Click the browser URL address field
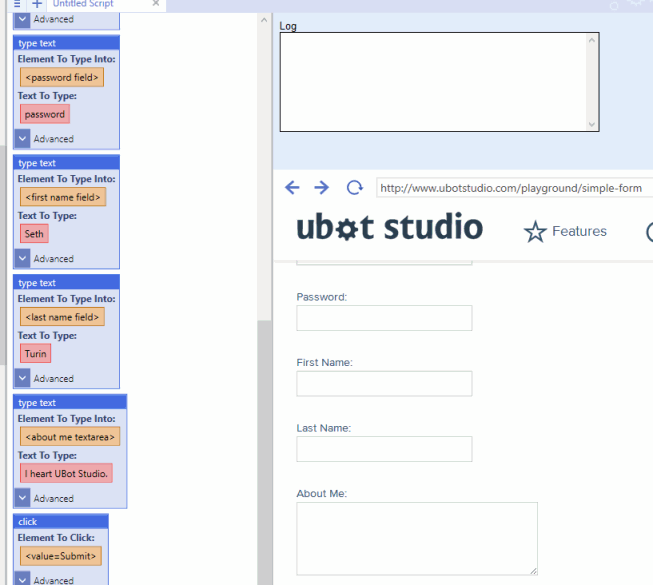The height and width of the screenshot is (585, 653). click(514, 188)
